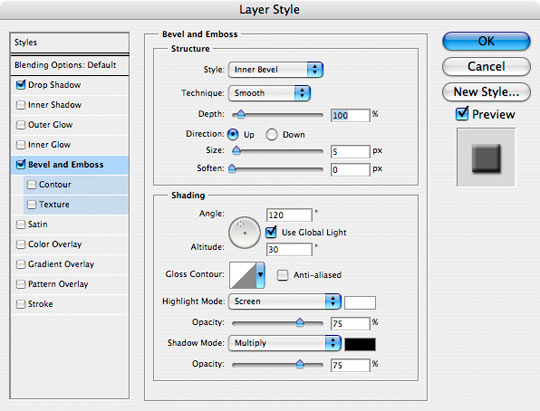Screen dimensions: 540x411
Task: Click the black shadow color swatch
Action: 360,344
